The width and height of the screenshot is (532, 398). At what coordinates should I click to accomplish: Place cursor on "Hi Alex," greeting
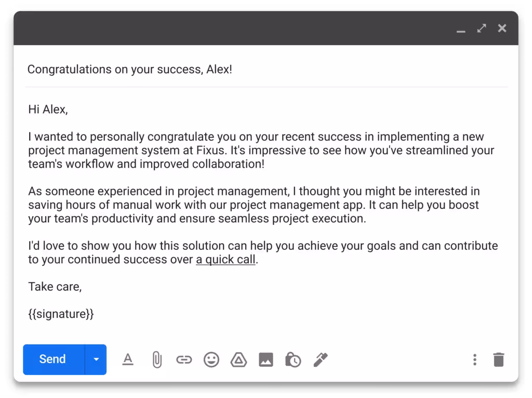click(48, 109)
